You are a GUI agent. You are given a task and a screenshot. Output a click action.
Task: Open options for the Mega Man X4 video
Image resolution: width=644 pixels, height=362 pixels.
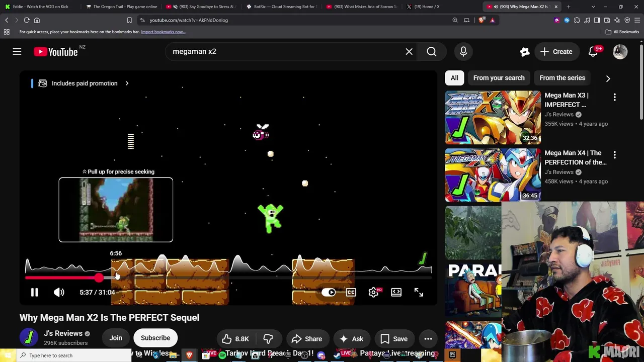(614, 155)
